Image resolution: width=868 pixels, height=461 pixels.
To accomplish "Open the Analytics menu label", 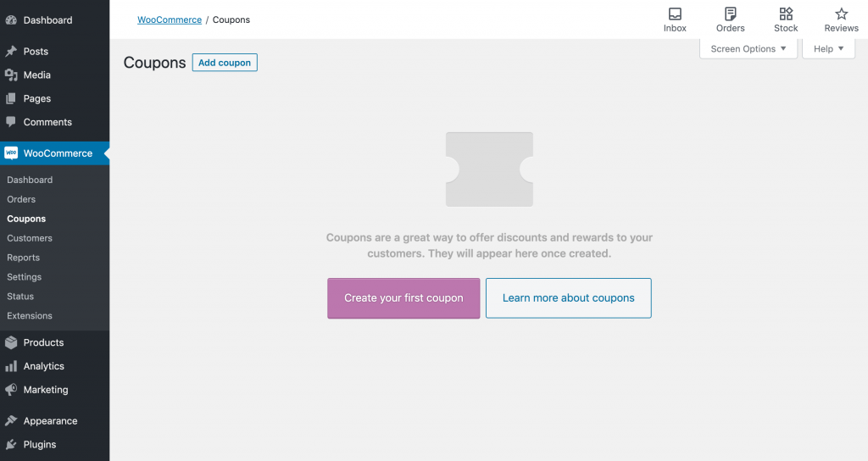I will pyautogui.click(x=44, y=366).
